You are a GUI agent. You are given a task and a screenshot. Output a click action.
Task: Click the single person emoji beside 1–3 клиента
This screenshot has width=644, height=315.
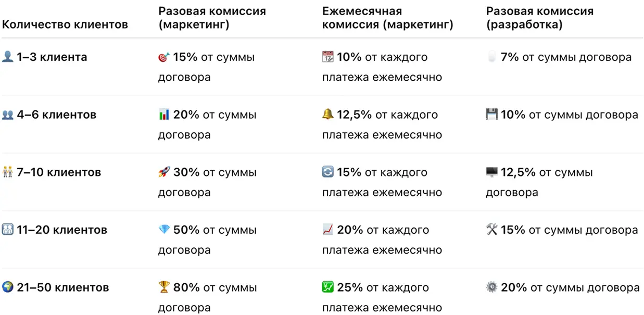8,57
